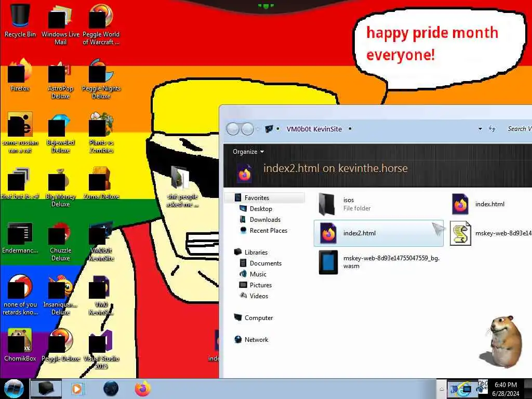Viewport: 532px width, 399px height.
Task: Launch Plants vs Zombies desktop icon
Action: [x=101, y=132]
